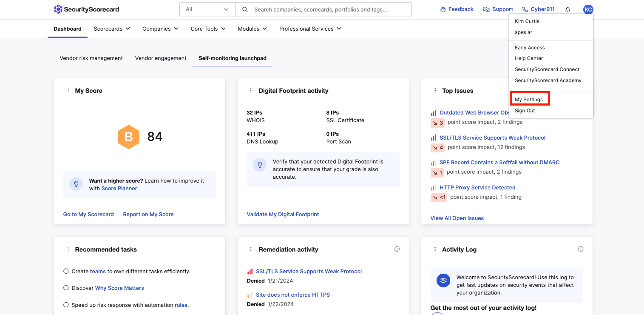Expand the Scorecards menu

point(112,29)
